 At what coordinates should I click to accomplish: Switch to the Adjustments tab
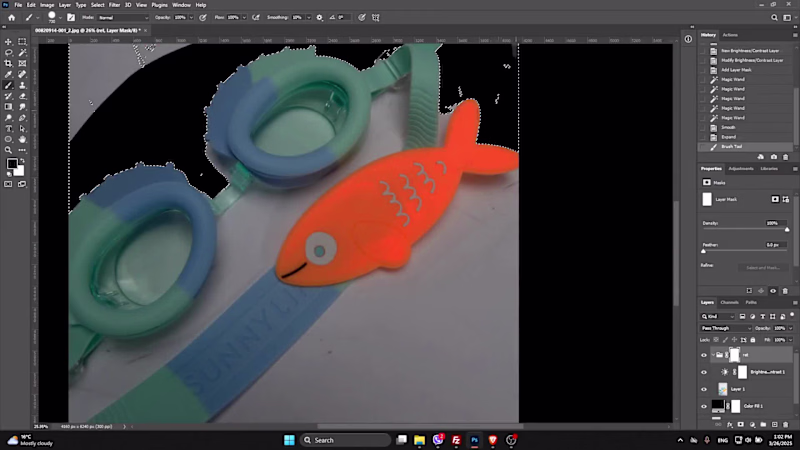(741, 168)
